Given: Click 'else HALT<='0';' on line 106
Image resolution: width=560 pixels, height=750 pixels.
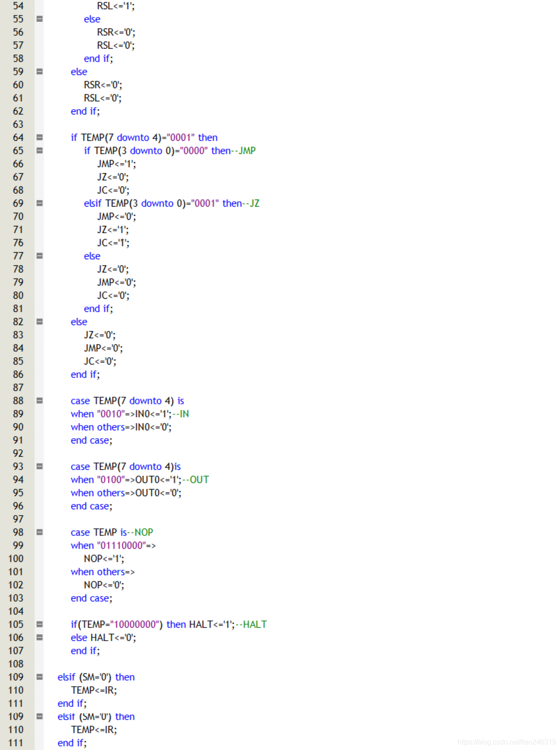Looking at the screenshot, I should point(103,638).
